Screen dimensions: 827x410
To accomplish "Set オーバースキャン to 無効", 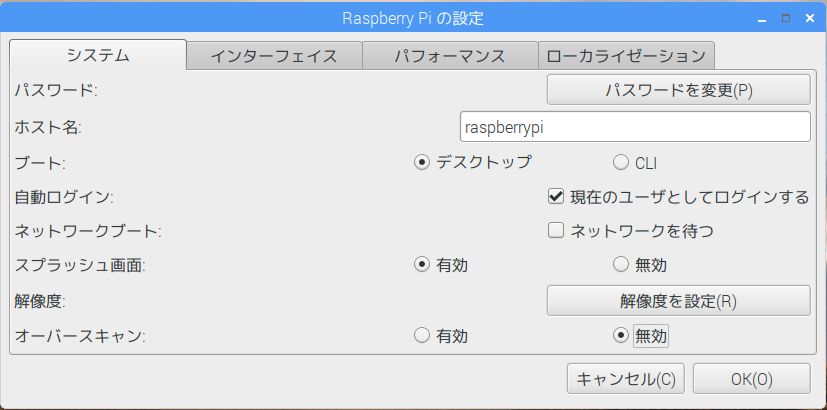I will [x=641, y=336].
